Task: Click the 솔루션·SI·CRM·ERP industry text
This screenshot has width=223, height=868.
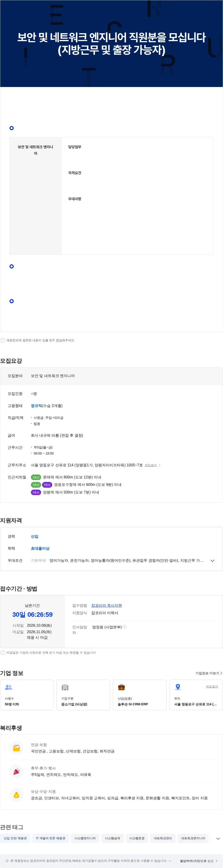Action: point(133,704)
